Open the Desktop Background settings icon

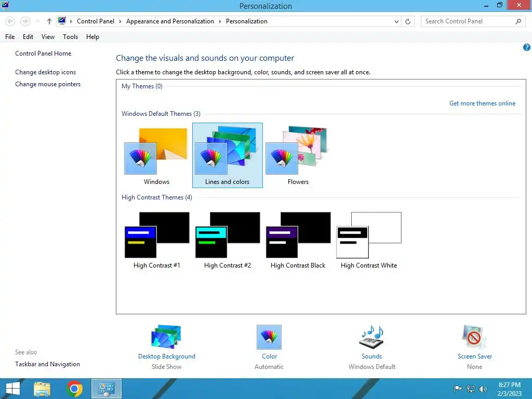pyautogui.click(x=166, y=337)
